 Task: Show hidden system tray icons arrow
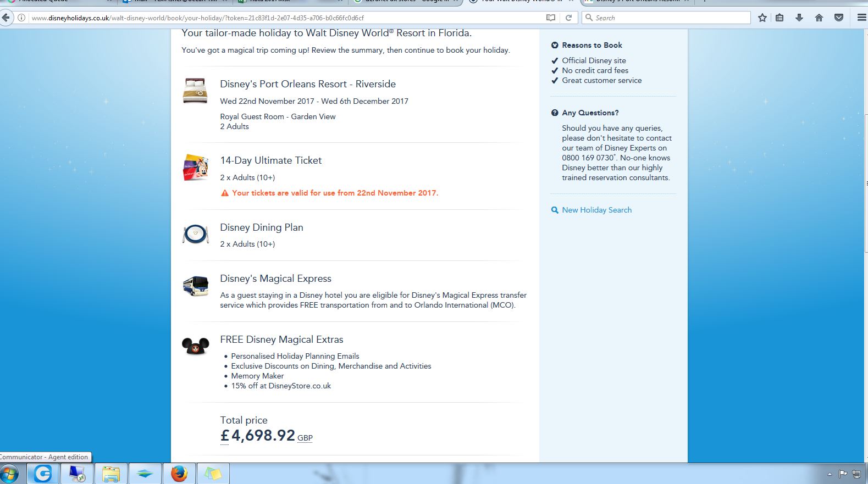pyautogui.click(x=830, y=474)
